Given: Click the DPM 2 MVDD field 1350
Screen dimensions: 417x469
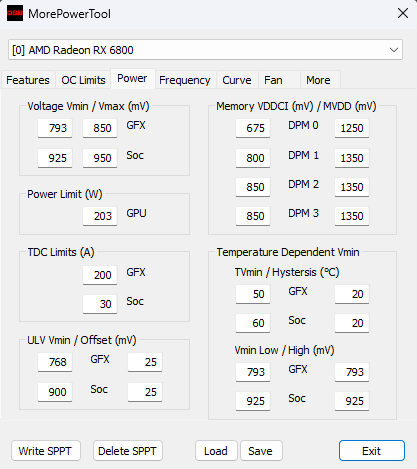Looking at the screenshot, I should tap(352, 187).
